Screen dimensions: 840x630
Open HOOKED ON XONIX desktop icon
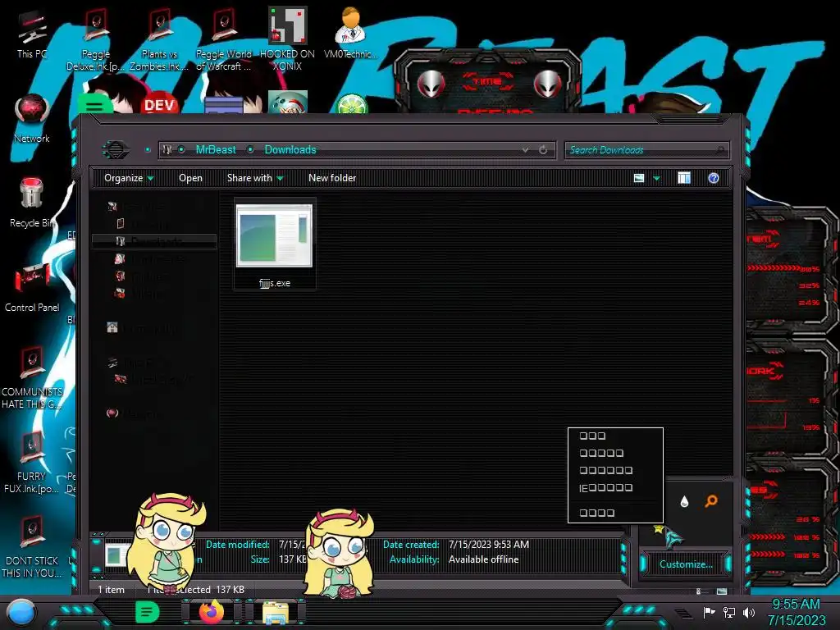(287, 39)
